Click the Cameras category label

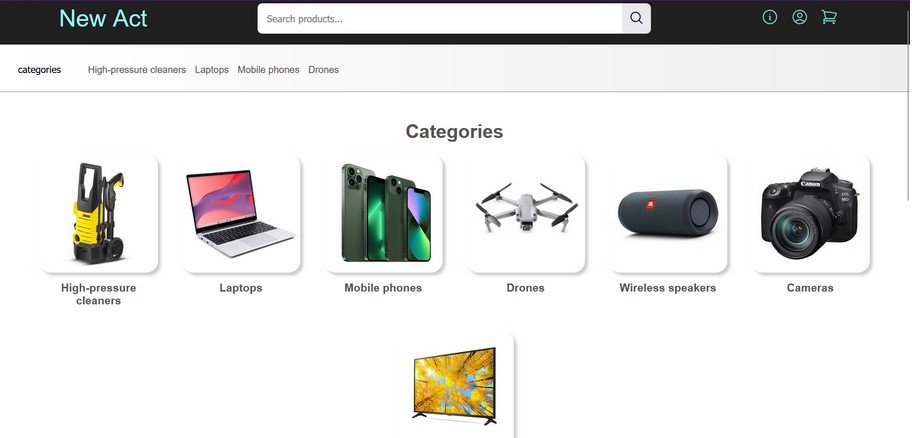coord(810,288)
